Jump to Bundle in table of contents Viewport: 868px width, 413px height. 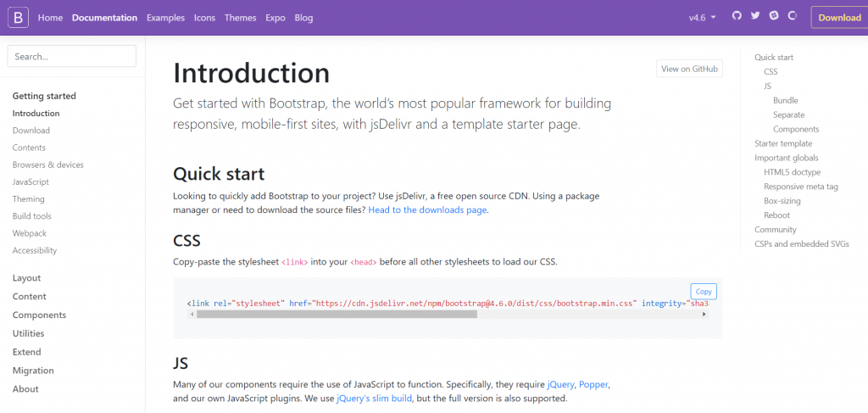coord(786,101)
